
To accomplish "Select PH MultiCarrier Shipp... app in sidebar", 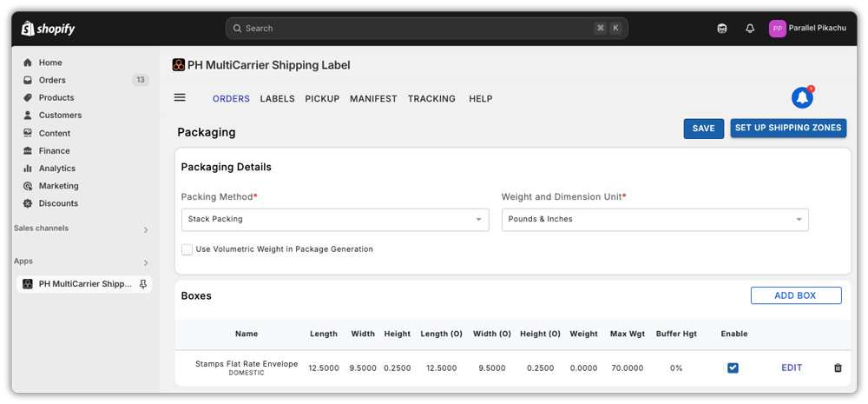I will coord(83,284).
